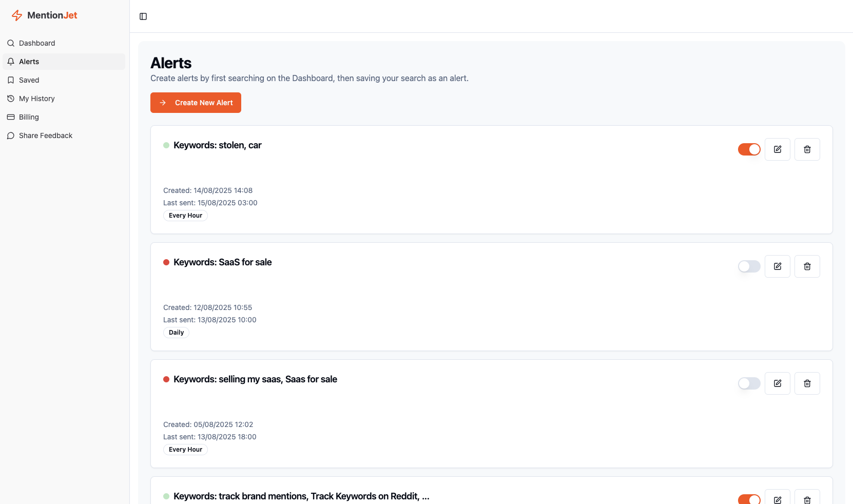Open the Share Feedback chat icon

11,135
